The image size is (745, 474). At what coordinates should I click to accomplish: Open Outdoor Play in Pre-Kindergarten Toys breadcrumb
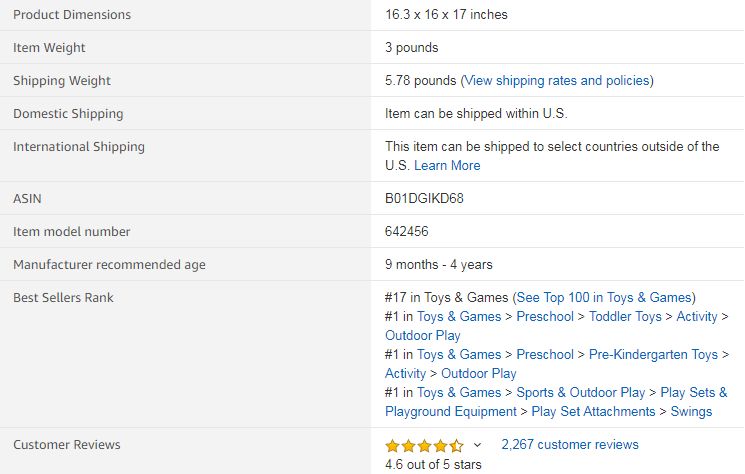[x=479, y=373]
